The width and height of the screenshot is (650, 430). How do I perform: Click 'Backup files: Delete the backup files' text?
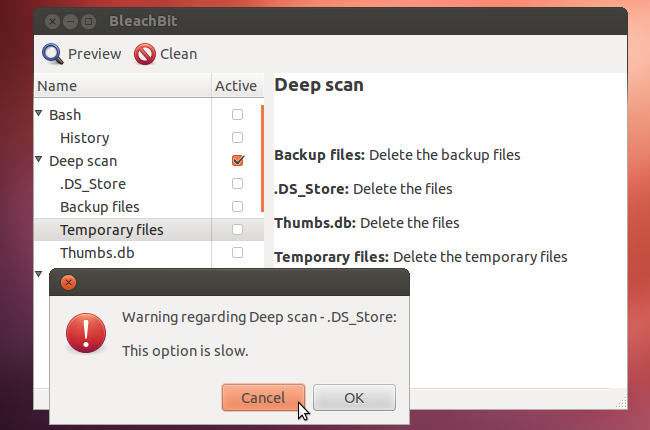pyautogui.click(x=397, y=155)
